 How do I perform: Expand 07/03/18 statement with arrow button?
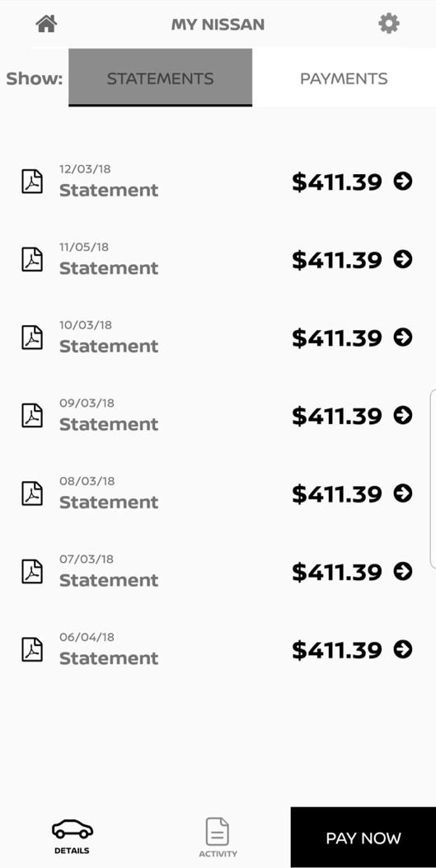coord(403,571)
